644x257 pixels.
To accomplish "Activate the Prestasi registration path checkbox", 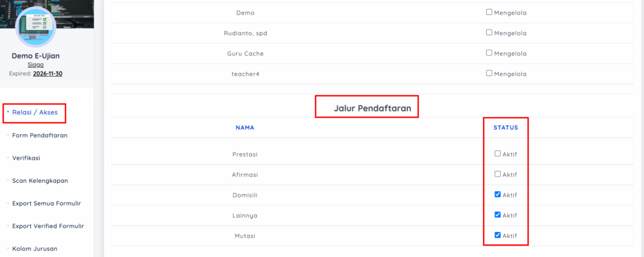I will pos(497,153).
